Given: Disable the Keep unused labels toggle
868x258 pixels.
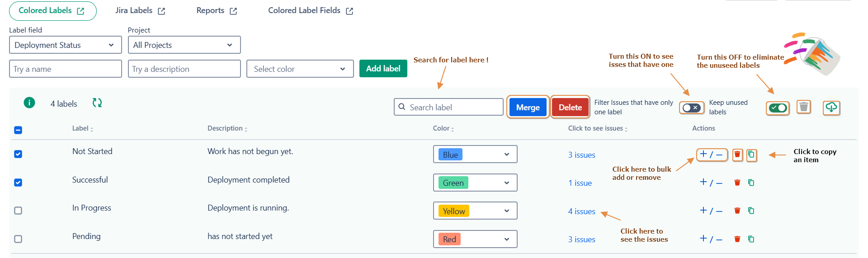Looking at the screenshot, I should point(778,108).
